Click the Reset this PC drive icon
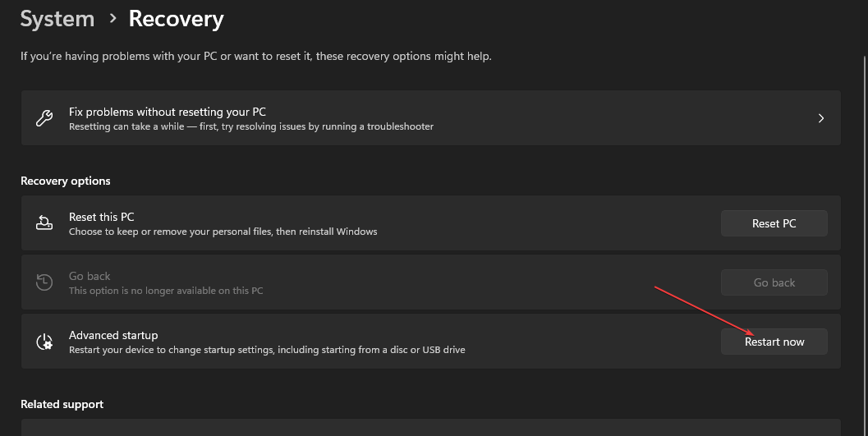Image resolution: width=868 pixels, height=436 pixels. 44,223
